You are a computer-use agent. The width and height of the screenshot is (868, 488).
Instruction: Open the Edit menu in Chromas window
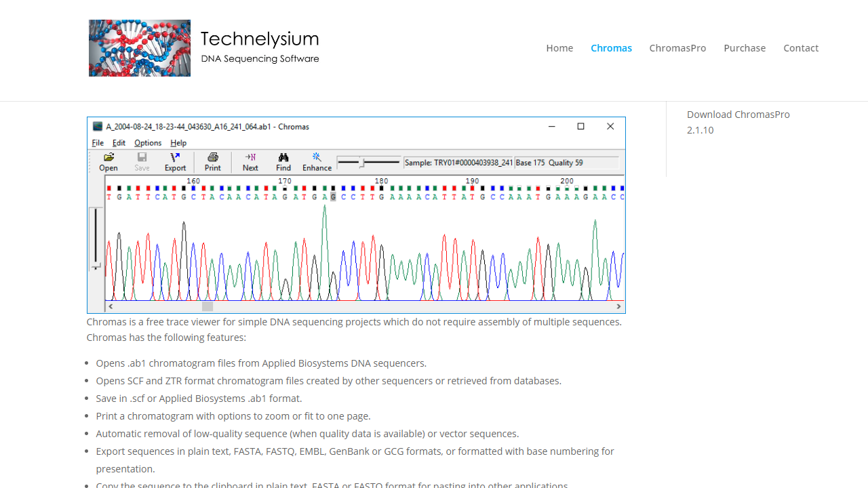point(119,143)
